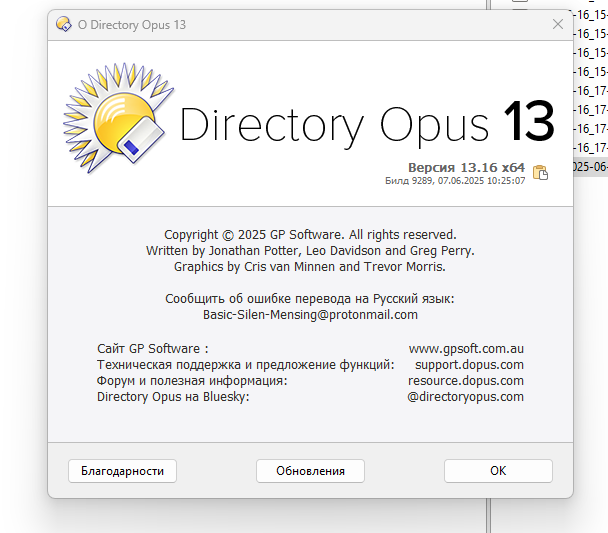Viewport: 608px width, 533px height.
Task: Click the Directory Opus title bar icon
Action: pos(64,24)
